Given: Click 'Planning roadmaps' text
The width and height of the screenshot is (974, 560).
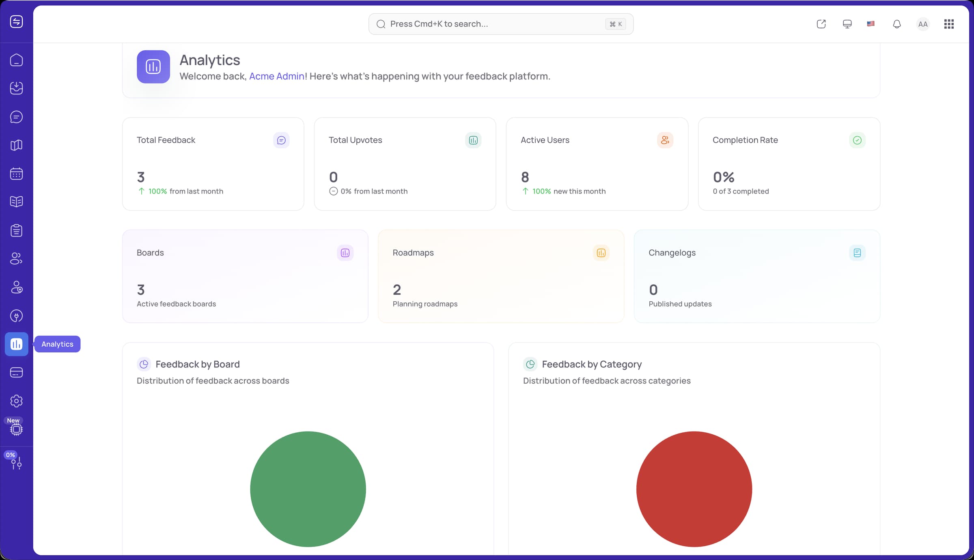Looking at the screenshot, I should (425, 304).
